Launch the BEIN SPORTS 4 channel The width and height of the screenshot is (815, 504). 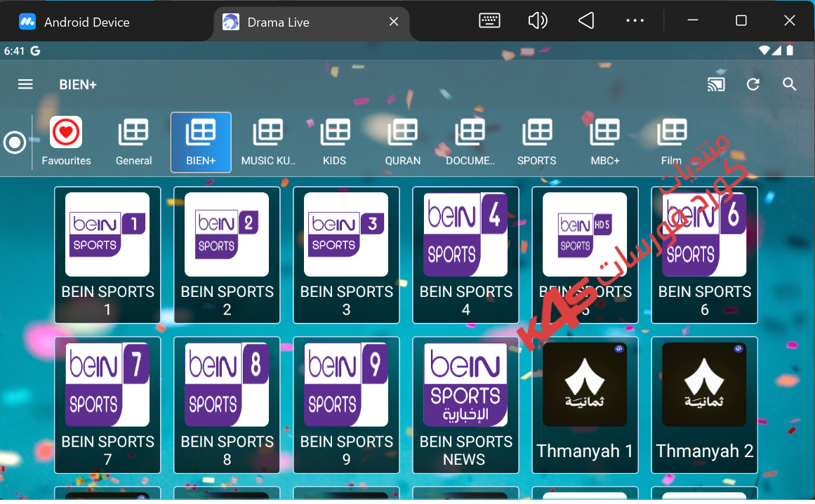pos(465,255)
